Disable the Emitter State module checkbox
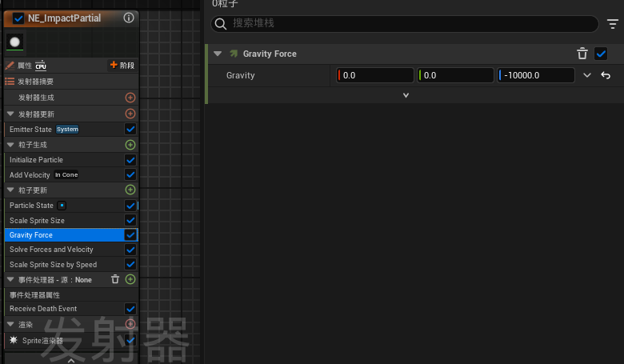The width and height of the screenshot is (624, 364). 130,129
